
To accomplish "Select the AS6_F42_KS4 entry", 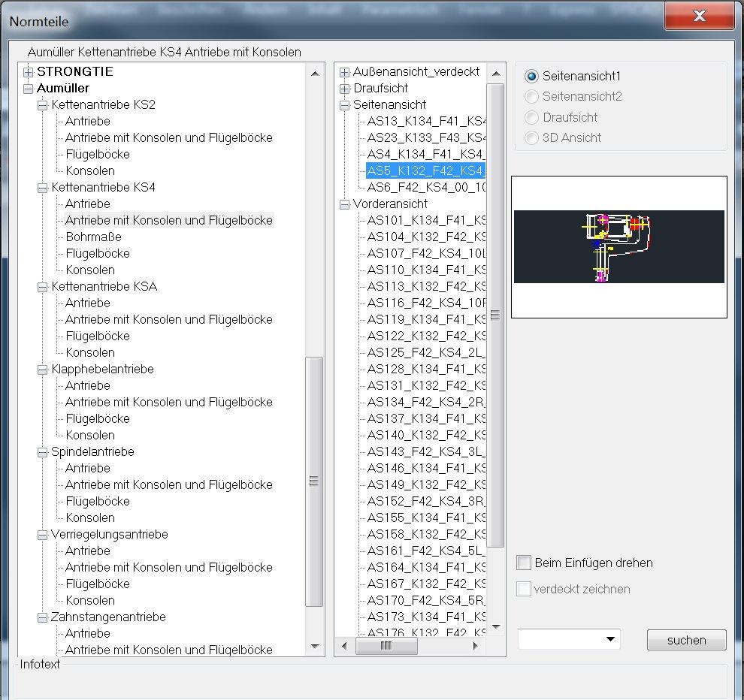I will 425,188.
